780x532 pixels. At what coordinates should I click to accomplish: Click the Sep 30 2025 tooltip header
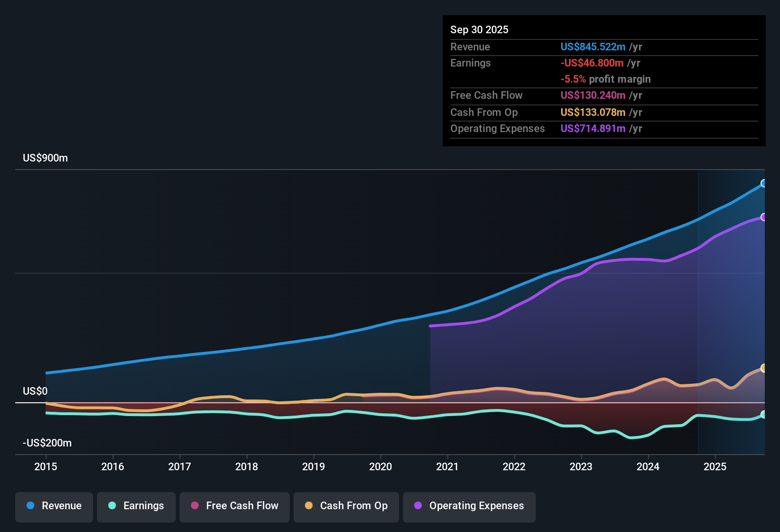coord(479,29)
